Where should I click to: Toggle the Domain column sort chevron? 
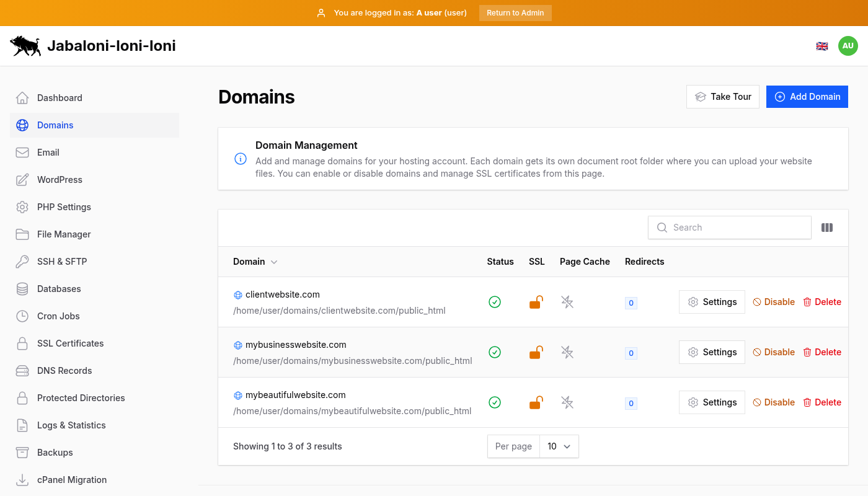tap(273, 262)
